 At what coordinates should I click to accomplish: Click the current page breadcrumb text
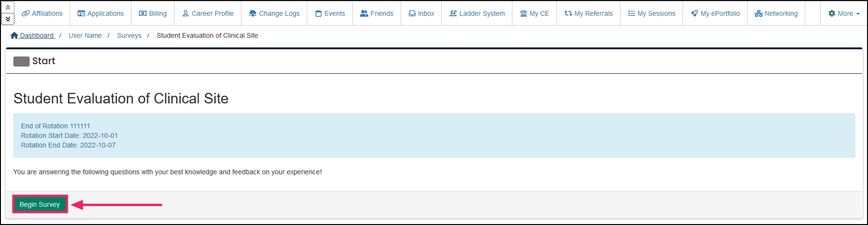pyautogui.click(x=207, y=35)
